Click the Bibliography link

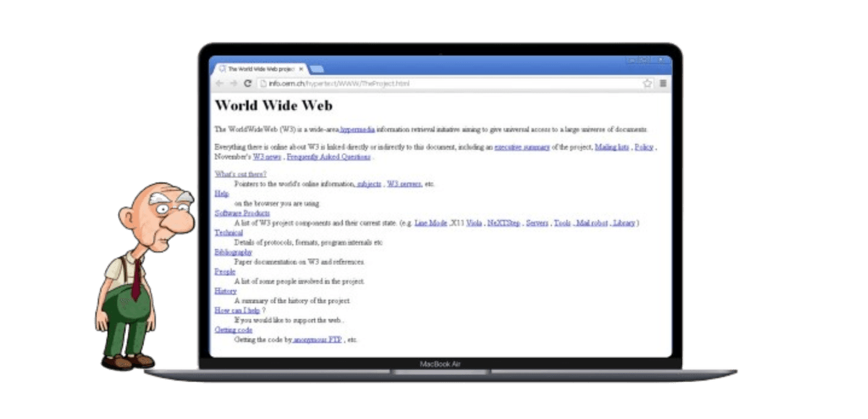click(233, 253)
